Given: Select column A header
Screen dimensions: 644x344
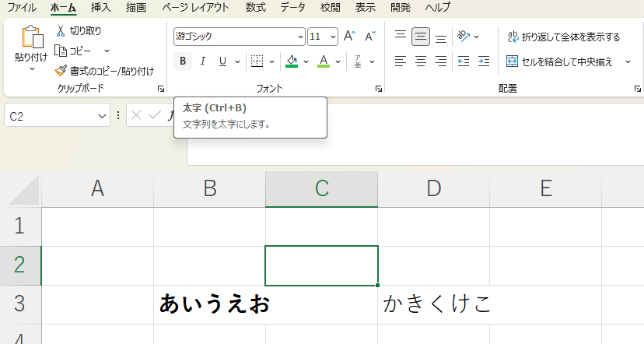Looking at the screenshot, I should [x=98, y=189].
